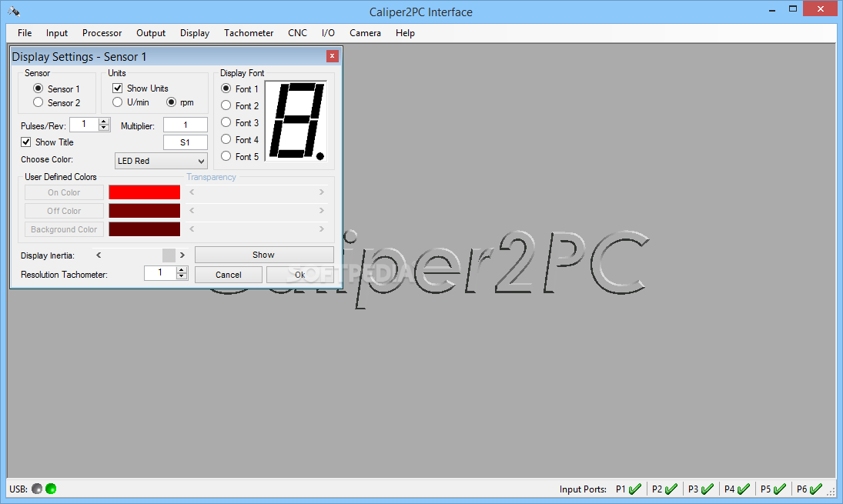Minimize the Caliper2PC Interface window
The image size is (843, 504).
tap(772, 9)
